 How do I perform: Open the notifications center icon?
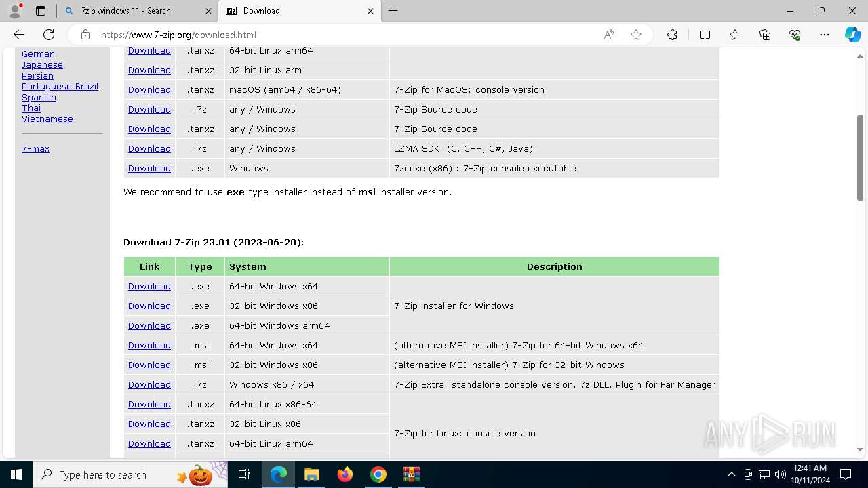pos(846,474)
